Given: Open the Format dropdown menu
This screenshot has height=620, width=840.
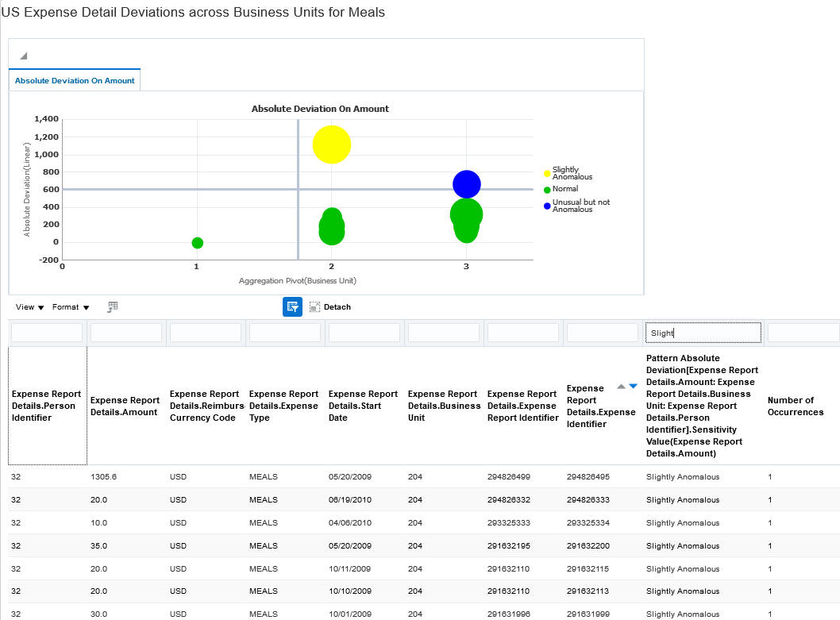Looking at the screenshot, I should 68,306.
